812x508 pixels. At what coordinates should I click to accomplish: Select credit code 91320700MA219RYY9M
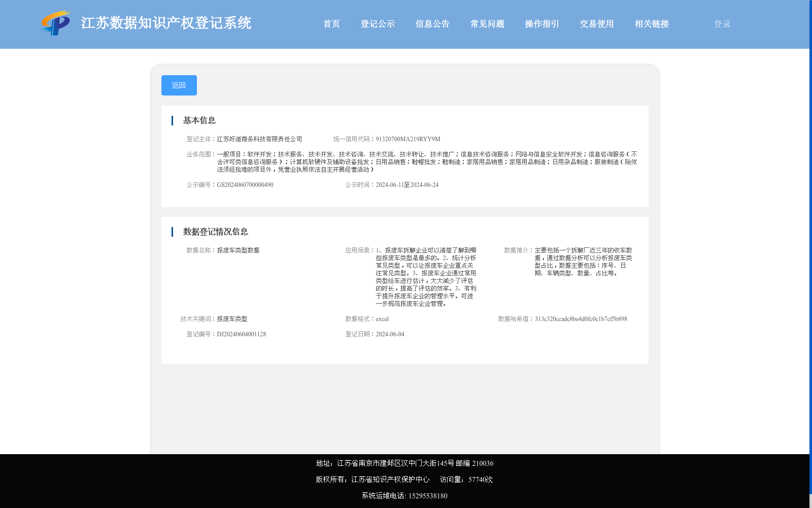click(408, 139)
